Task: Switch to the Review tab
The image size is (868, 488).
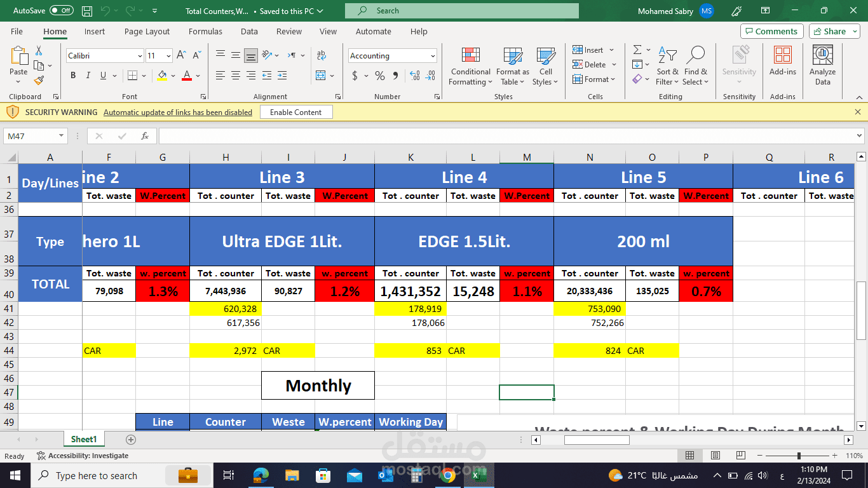Action: (x=289, y=31)
